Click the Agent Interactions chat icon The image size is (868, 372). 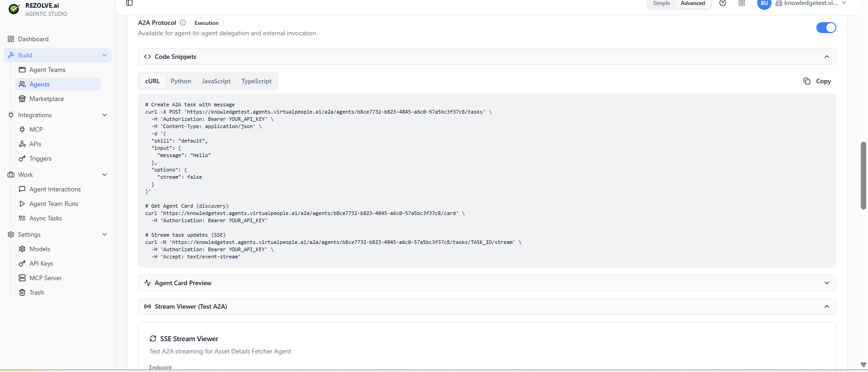click(x=22, y=189)
